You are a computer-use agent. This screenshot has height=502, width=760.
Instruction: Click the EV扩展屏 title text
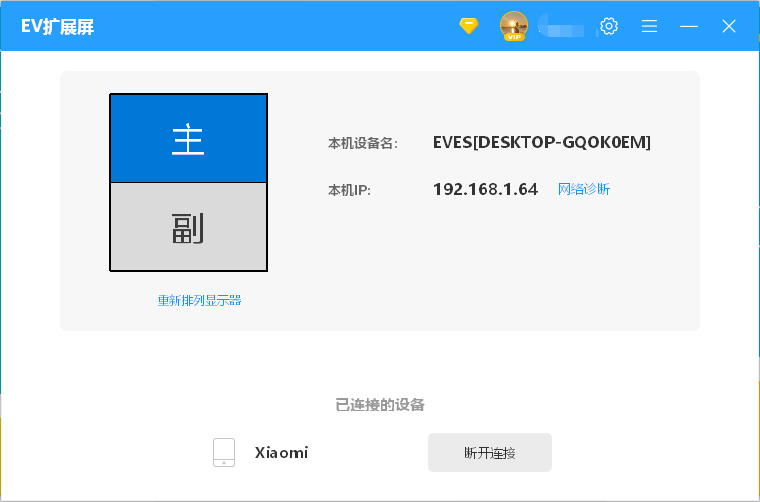click(x=57, y=27)
